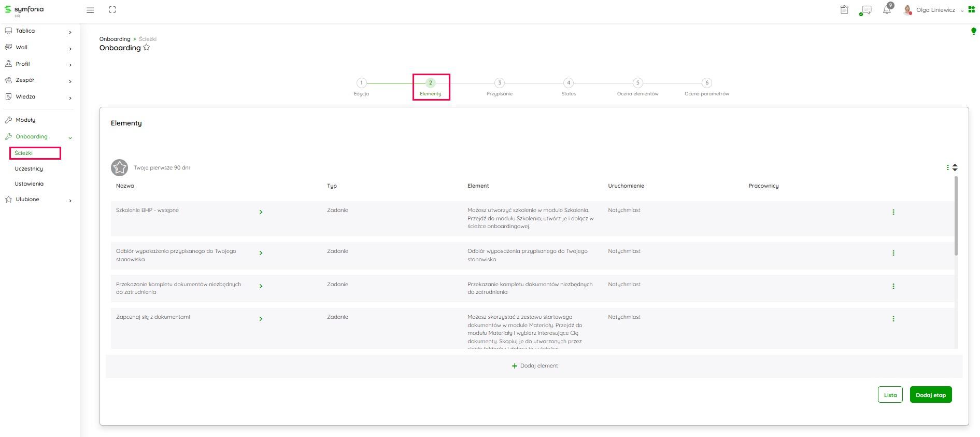Expand the Tablica sidebar menu
This screenshot has height=437, width=980.
(70, 32)
